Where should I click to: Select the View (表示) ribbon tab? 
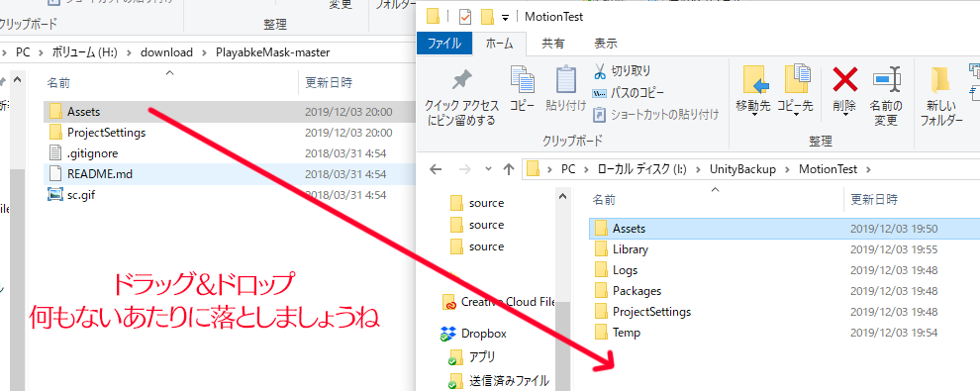(605, 44)
